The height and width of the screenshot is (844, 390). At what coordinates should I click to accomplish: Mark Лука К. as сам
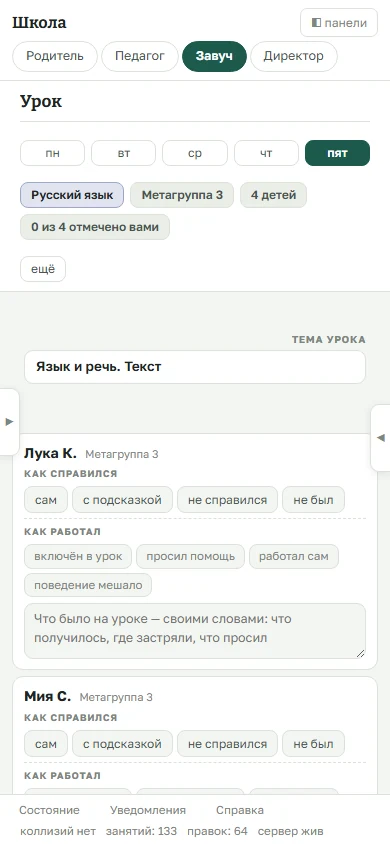(46, 500)
